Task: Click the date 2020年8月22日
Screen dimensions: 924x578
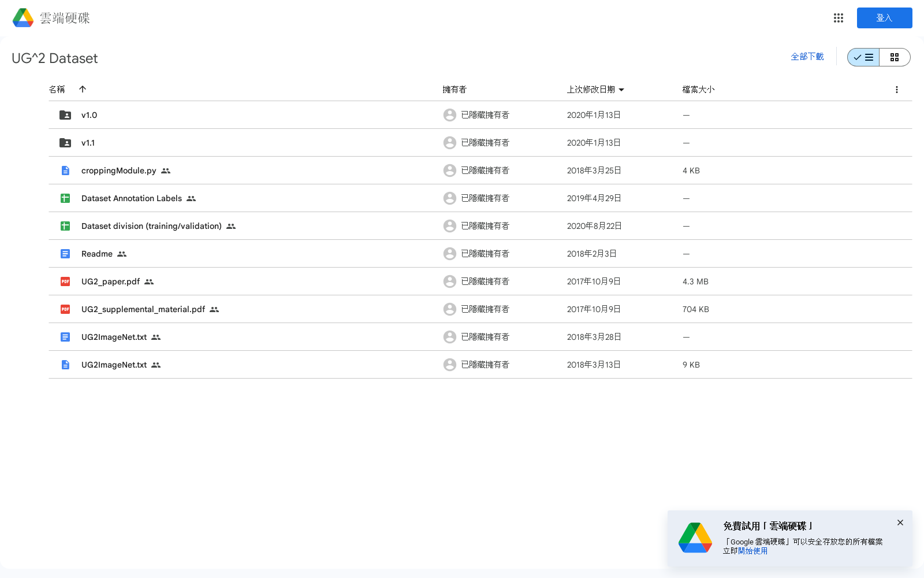Action: point(594,226)
